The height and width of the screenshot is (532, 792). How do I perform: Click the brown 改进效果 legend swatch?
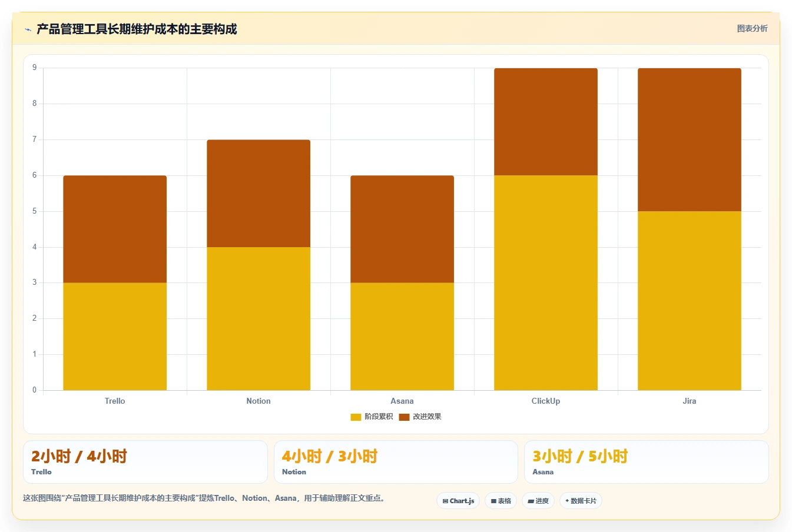404,417
